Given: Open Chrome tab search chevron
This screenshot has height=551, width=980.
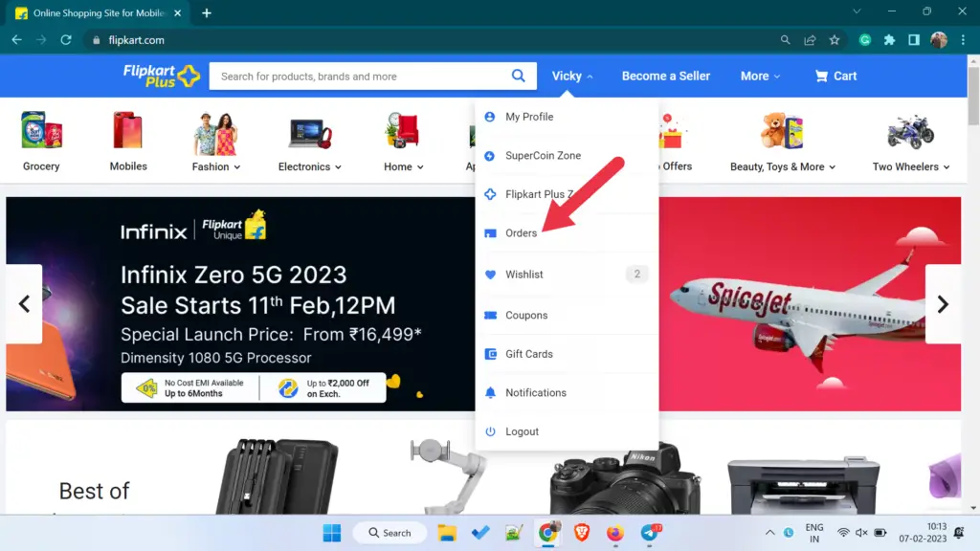Looking at the screenshot, I should click(x=857, y=11).
